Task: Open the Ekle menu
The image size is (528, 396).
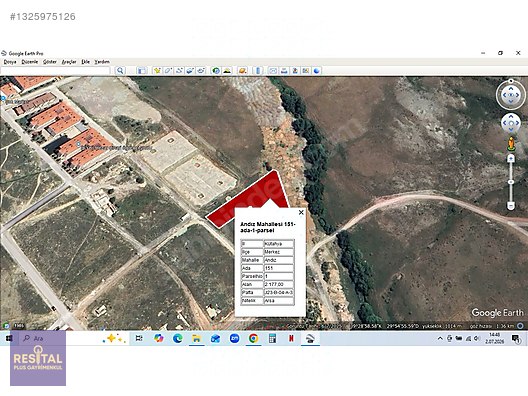Action: click(x=86, y=62)
